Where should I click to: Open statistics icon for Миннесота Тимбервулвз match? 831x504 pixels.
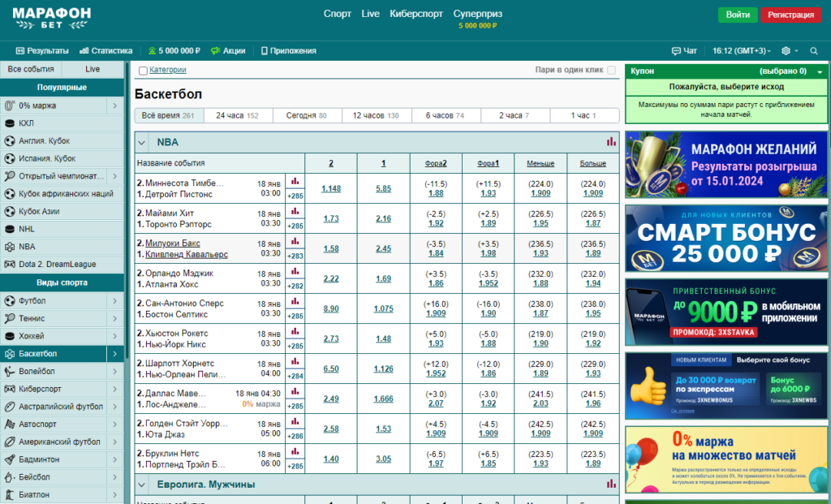(x=295, y=181)
